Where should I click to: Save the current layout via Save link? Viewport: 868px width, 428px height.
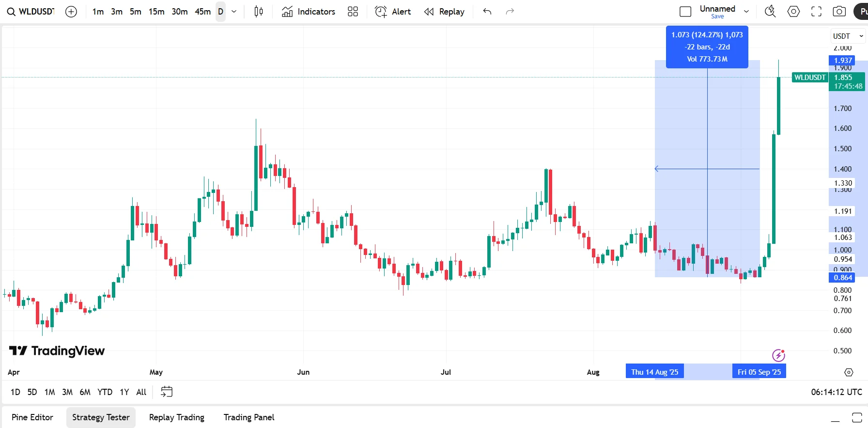pos(717,16)
